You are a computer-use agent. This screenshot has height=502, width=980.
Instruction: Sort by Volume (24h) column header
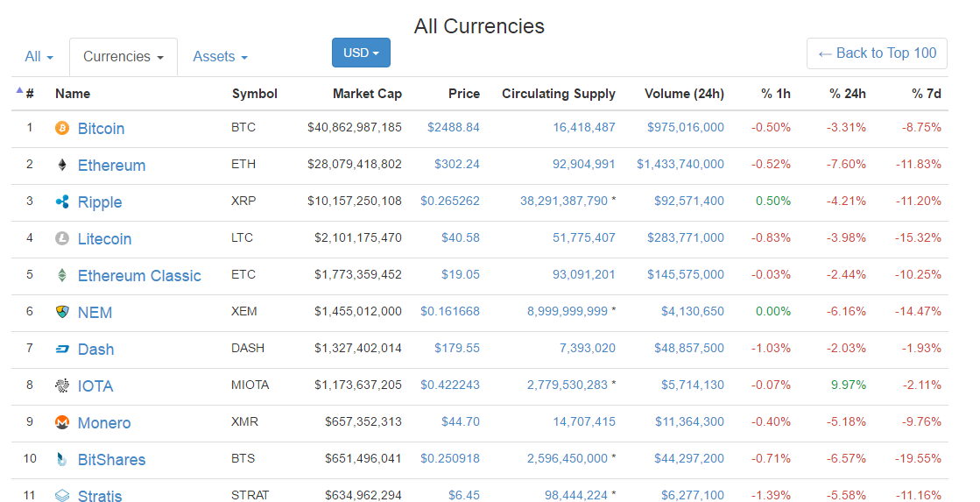point(684,94)
